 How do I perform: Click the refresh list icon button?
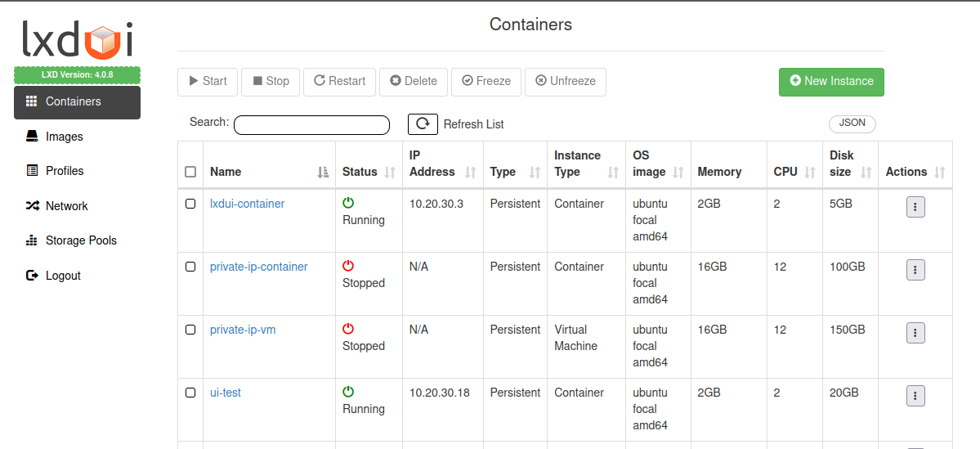coord(423,123)
